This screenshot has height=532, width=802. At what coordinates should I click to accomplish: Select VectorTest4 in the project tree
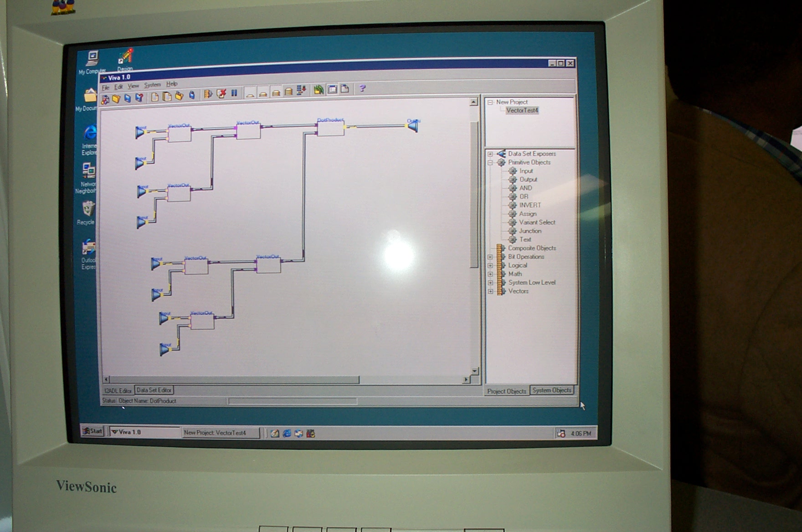522,110
